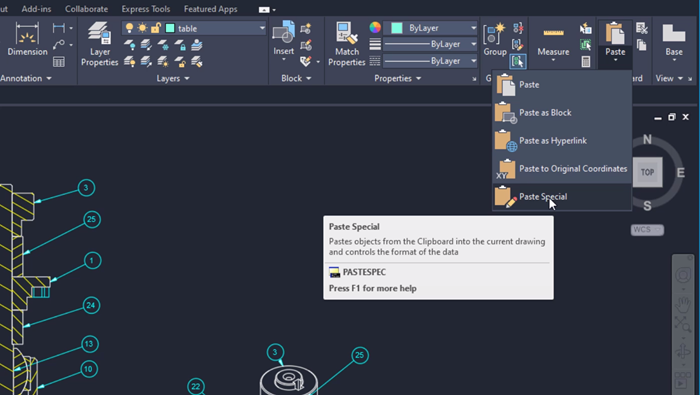Open the WCS coordinate system menu
This screenshot has height=395, width=700.
[x=647, y=230]
